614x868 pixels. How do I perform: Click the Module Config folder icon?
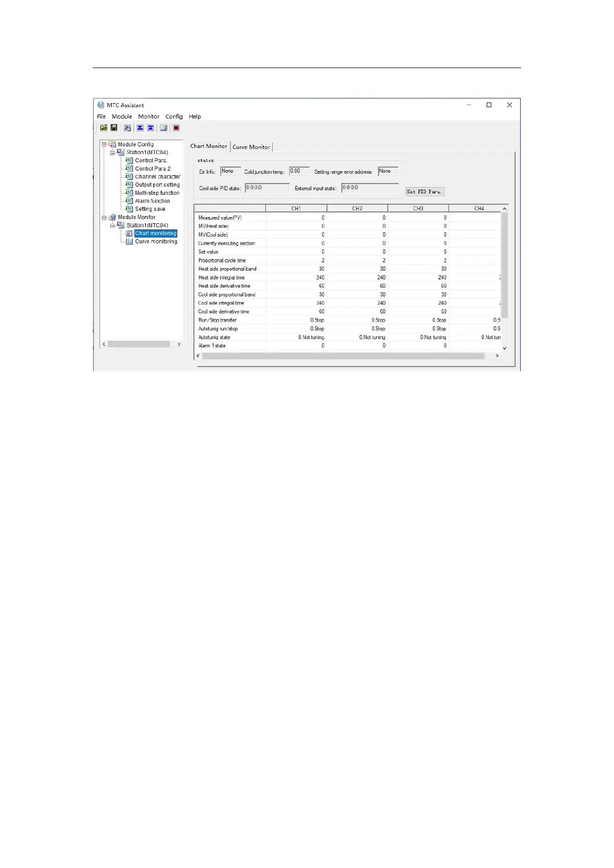pos(112,144)
